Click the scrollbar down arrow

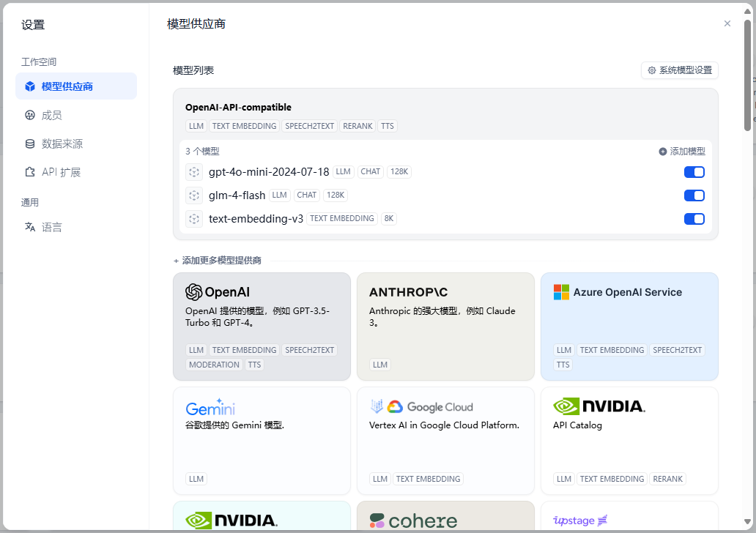pos(747,521)
